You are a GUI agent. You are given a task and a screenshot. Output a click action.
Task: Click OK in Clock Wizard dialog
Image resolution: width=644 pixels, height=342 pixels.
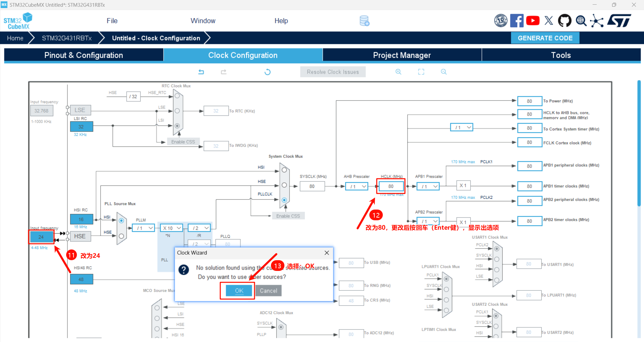(x=239, y=291)
